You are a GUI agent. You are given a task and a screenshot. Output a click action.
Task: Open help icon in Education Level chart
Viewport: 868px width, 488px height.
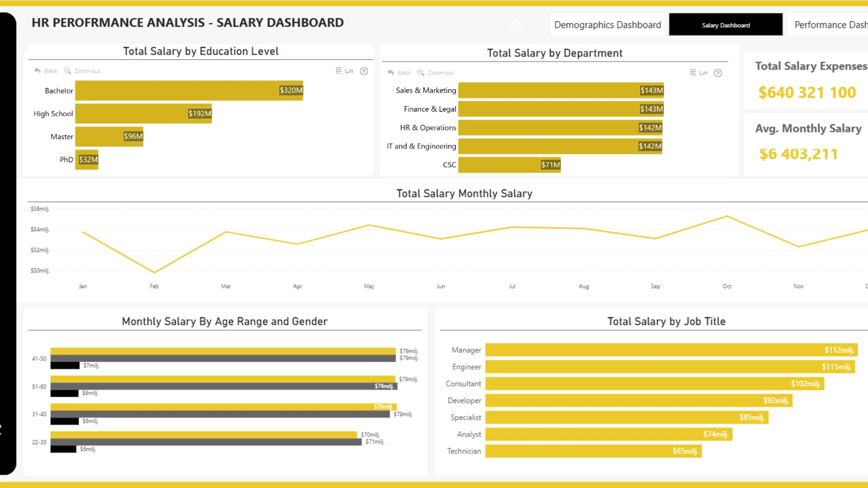(x=364, y=71)
